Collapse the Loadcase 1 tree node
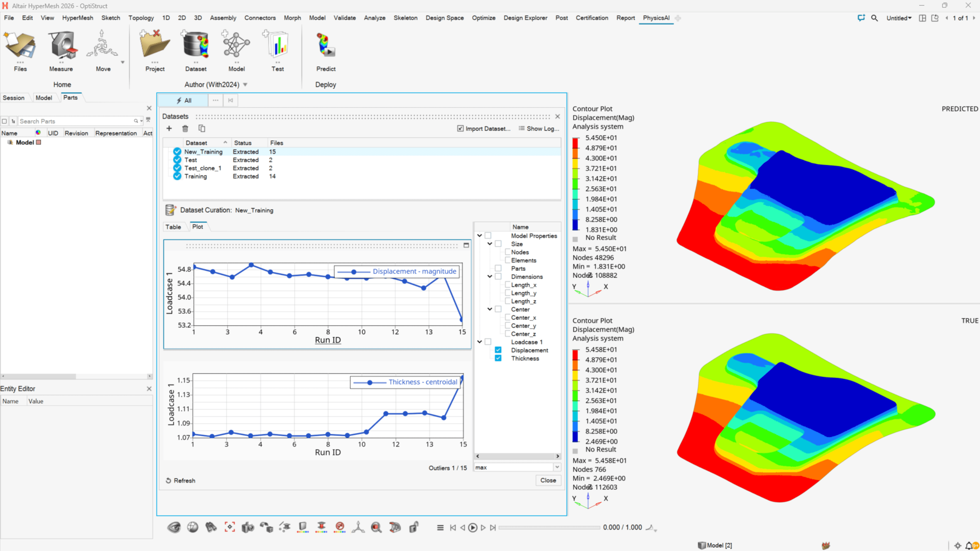 point(479,342)
